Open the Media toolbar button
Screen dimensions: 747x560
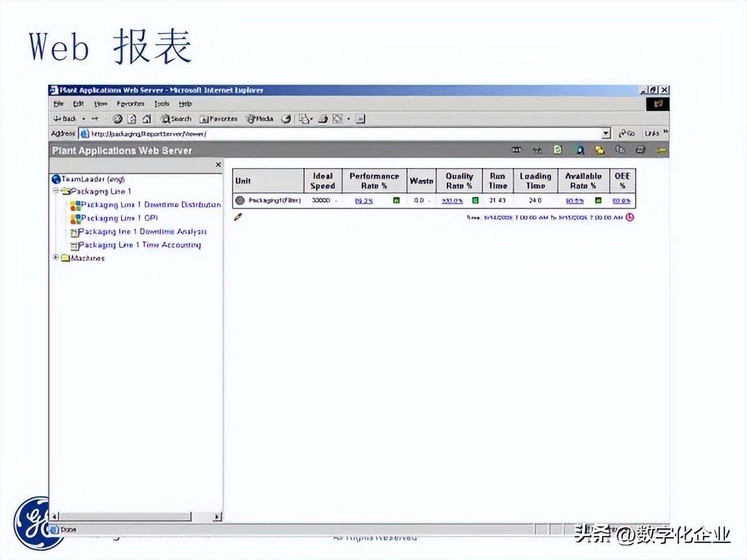click(260, 118)
